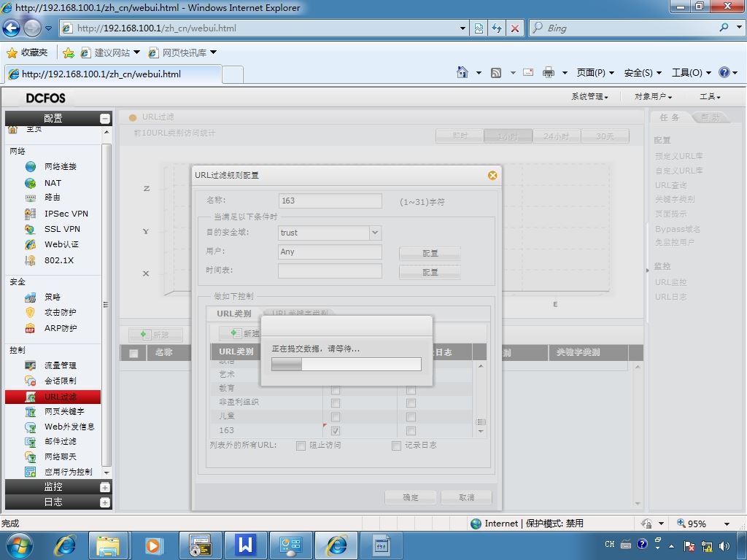Uncheck the checked box in the 163 row
Screen dimensions: 747x560
pyautogui.click(x=336, y=431)
